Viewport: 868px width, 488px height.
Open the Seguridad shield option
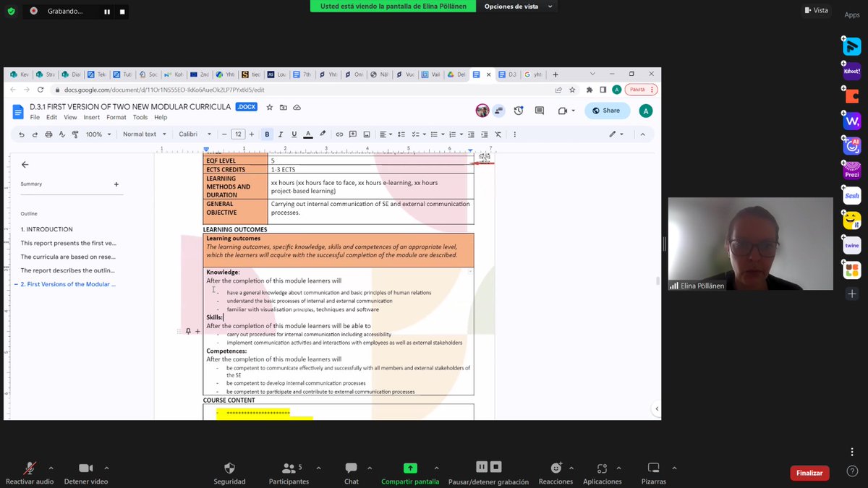(x=229, y=473)
